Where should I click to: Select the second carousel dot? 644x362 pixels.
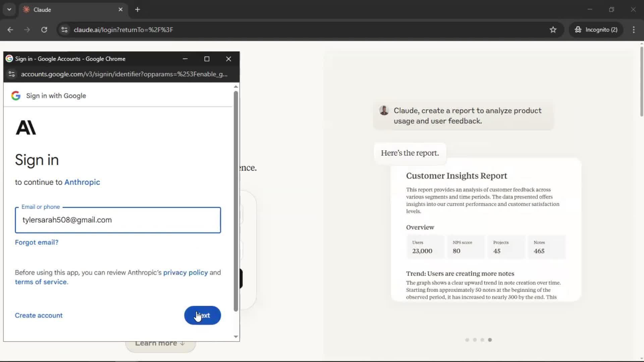(x=475, y=340)
